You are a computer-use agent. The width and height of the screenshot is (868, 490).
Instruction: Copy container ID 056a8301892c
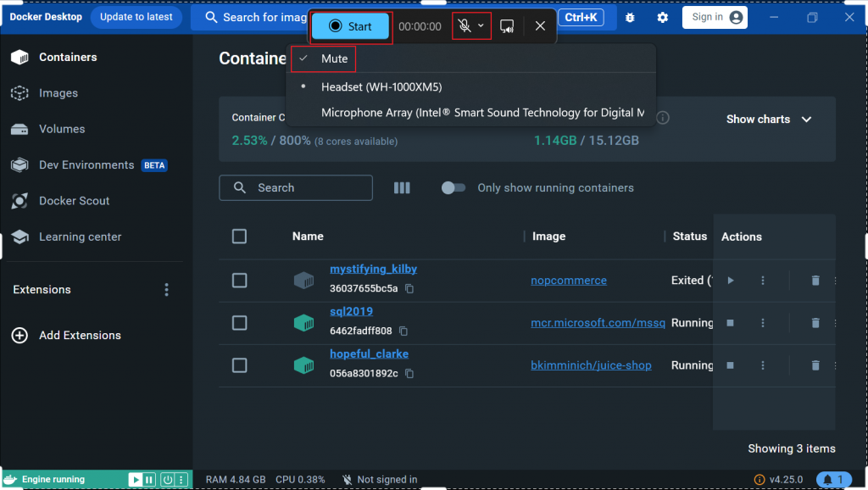pos(409,374)
